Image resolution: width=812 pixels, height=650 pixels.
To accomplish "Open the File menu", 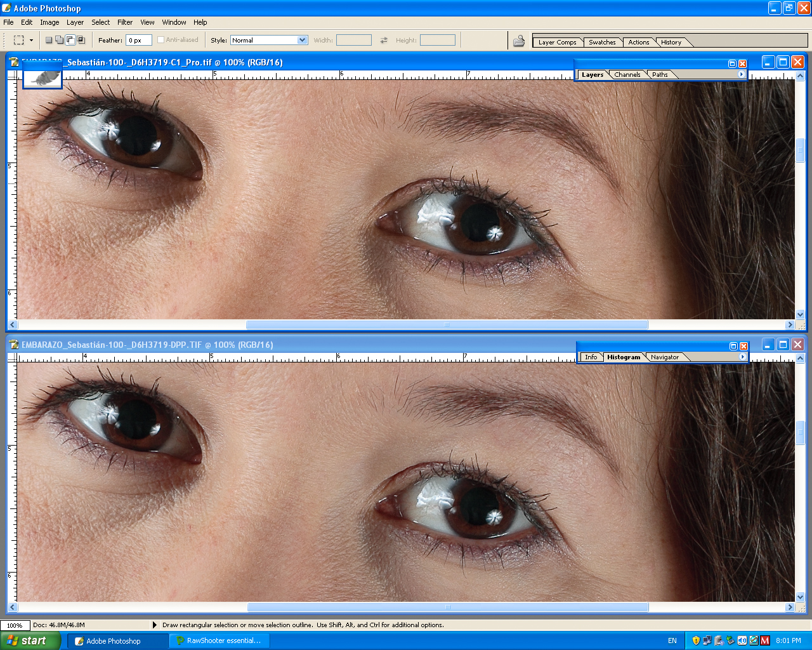I will [8, 22].
